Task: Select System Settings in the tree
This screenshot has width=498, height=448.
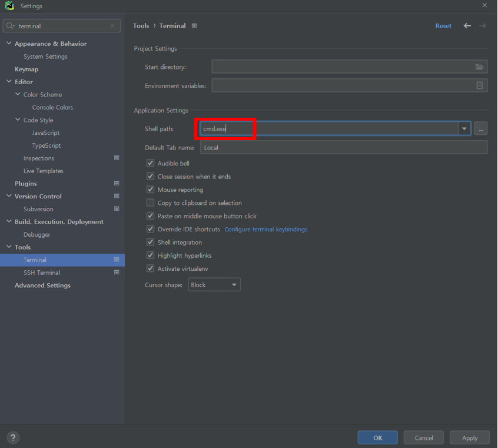Action: click(x=45, y=57)
